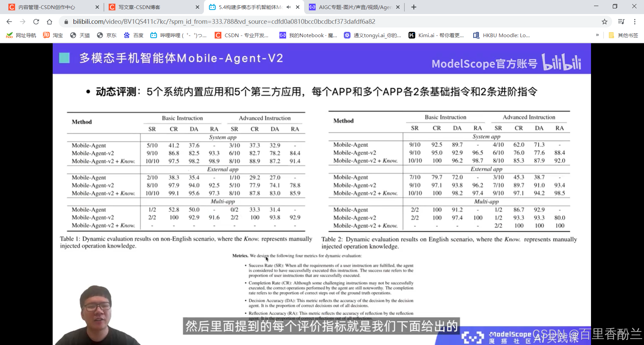This screenshot has height=345, width=644.
Task: Open the browser home page
Action: [49, 22]
